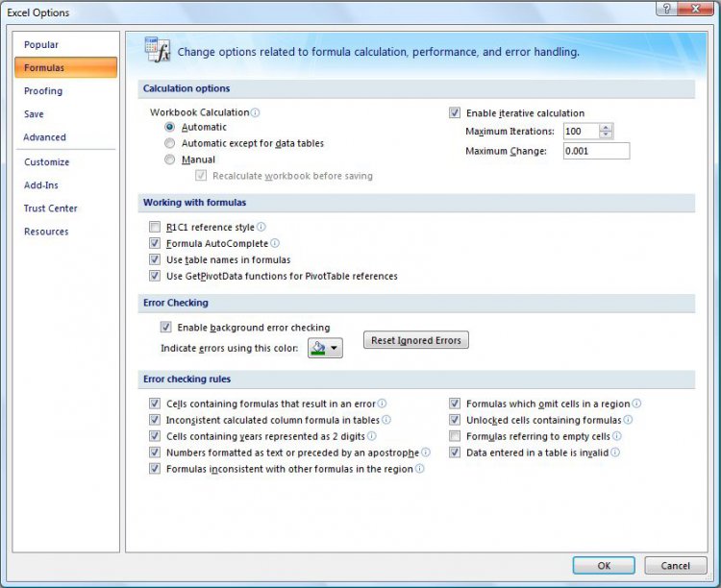Click the Help question mark button

tap(666, 9)
